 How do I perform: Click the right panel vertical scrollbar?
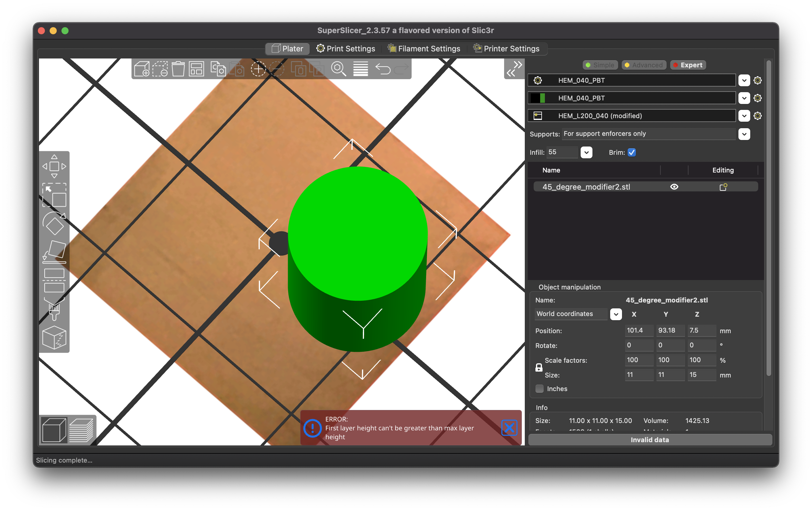[769, 218]
